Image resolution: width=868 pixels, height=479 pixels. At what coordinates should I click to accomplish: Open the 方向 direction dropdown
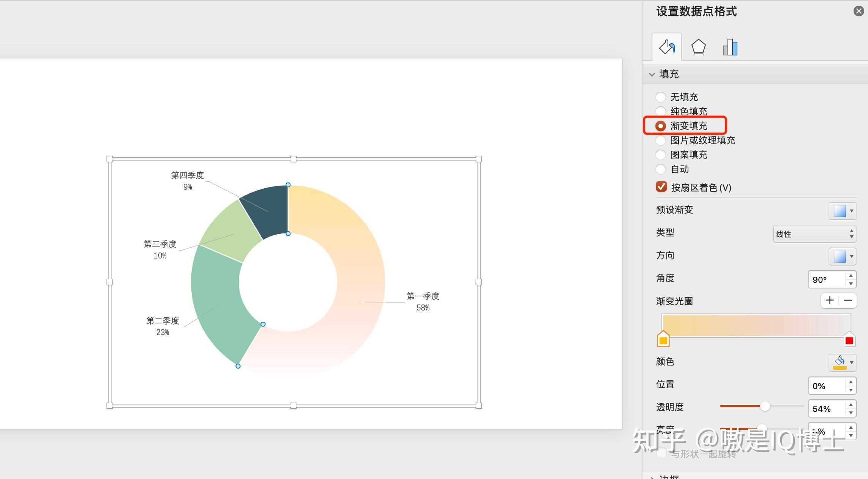tap(843, 257)
